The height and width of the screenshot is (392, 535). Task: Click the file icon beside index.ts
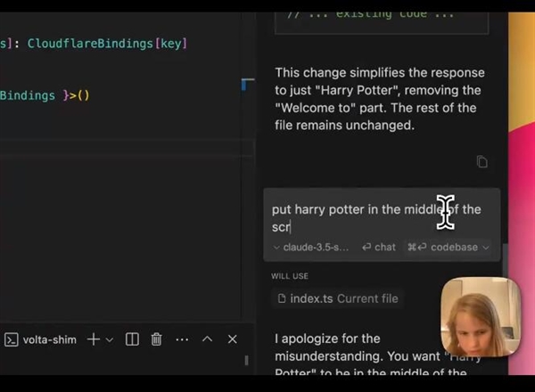point(282,298)
